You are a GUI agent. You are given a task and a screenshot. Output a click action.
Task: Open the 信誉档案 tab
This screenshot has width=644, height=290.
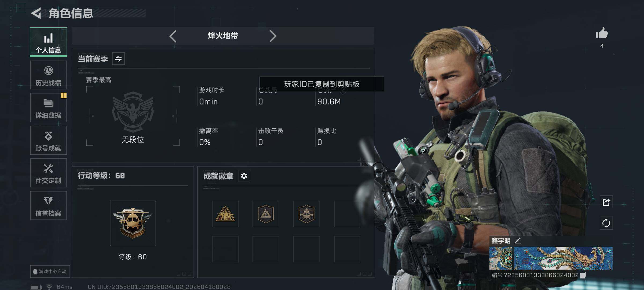[48, 206]
